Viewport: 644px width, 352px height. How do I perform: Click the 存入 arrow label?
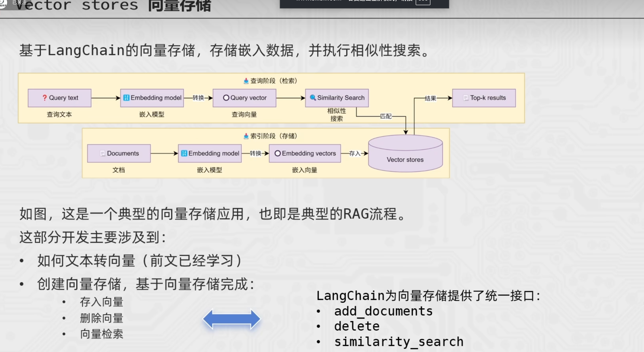(x=355, y=153)
